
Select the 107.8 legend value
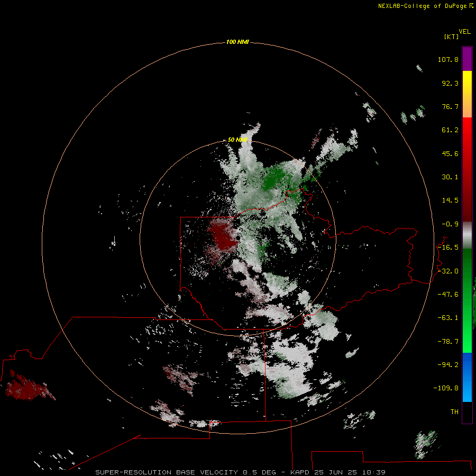click(448, 59)
